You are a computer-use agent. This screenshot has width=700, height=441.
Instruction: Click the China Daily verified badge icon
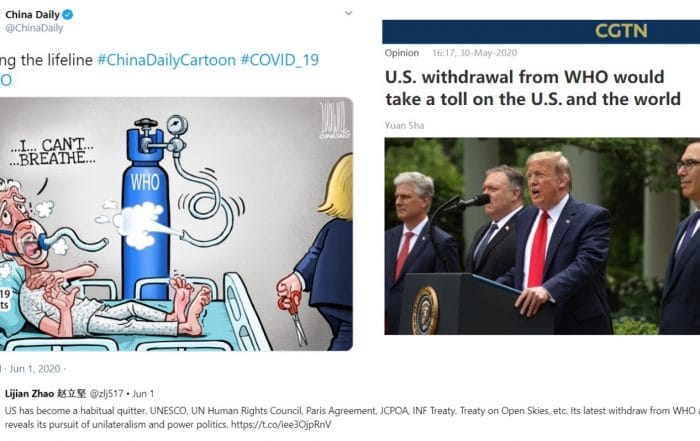point(67,15)
